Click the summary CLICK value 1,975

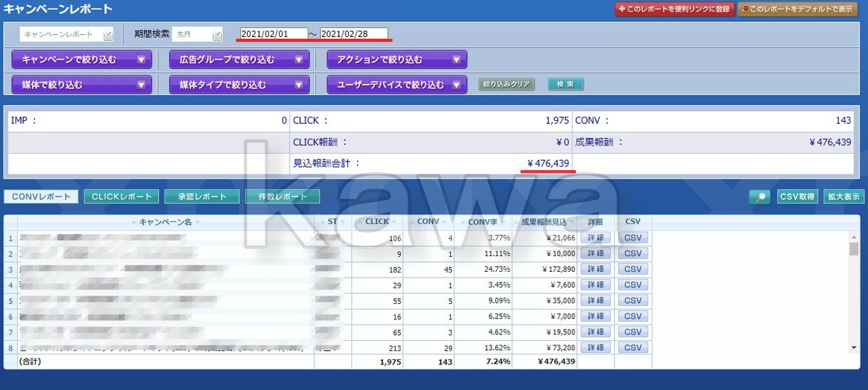[557, 121]
